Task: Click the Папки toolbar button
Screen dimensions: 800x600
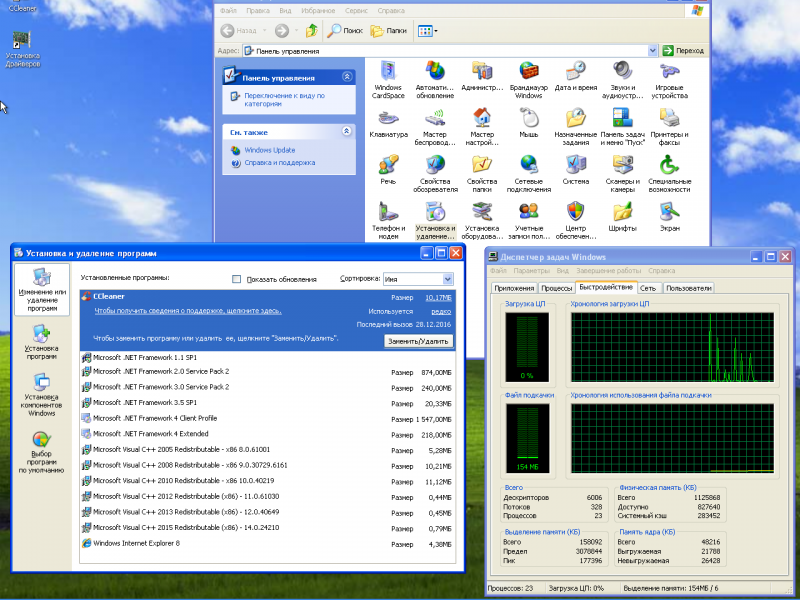Action: tap(388, 31)
